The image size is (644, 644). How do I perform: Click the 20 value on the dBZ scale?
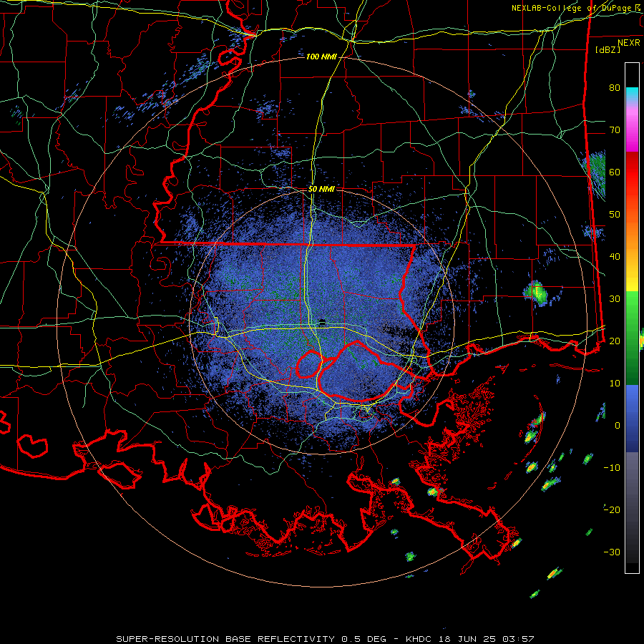615,341
